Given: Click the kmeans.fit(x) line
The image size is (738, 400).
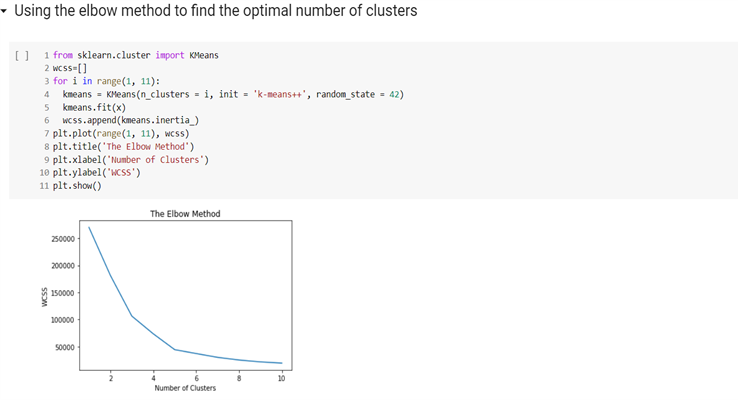Looking at the screenshot, I should (94, 107).
